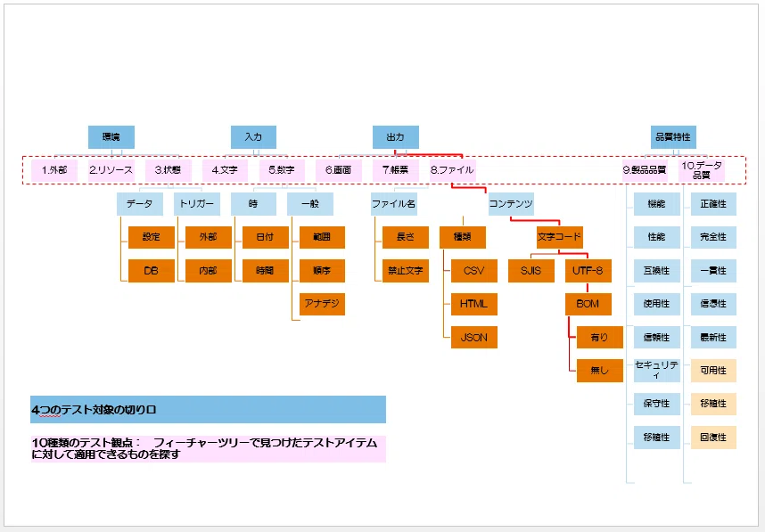The image size is (765, 532).
Task: Click the orange 日付 box
Action: pos(266,237)
